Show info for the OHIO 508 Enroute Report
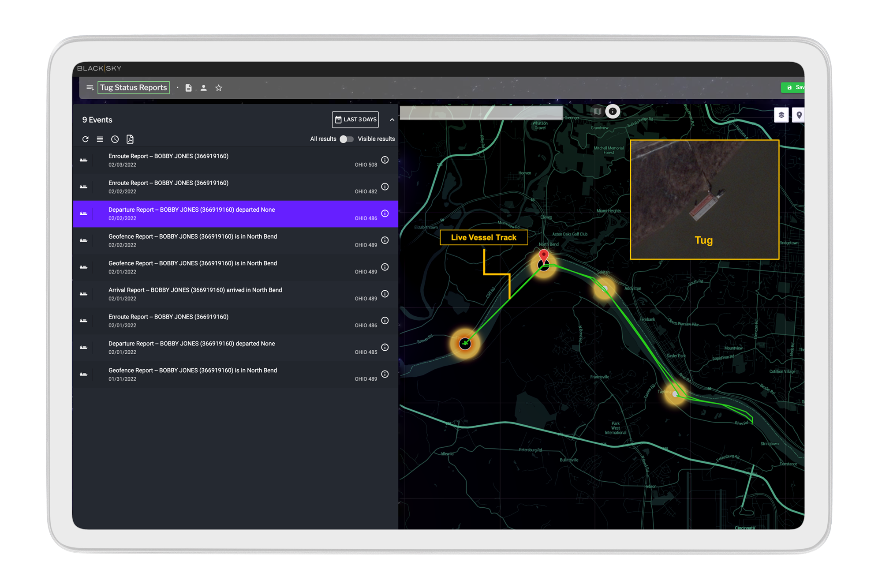The width and height of the screenshot is (882, 588). 385,160
